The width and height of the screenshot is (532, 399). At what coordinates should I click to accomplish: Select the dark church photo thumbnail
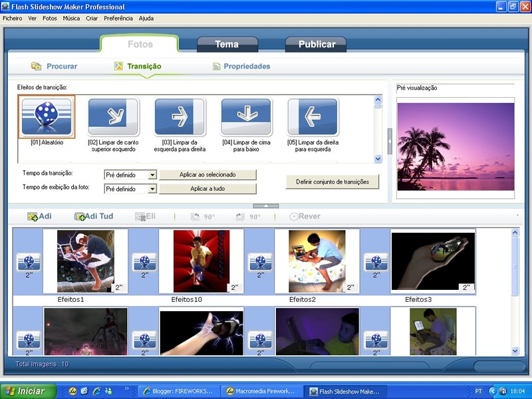(x=86, y=331)
